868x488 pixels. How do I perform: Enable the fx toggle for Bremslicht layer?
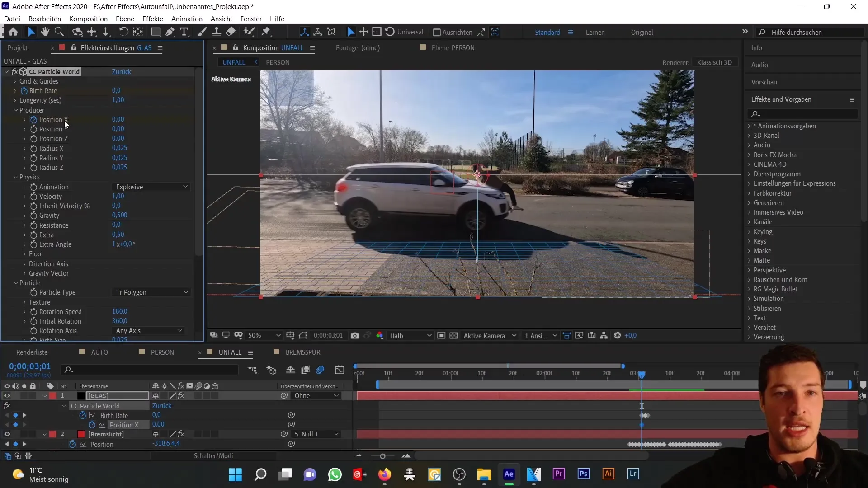(181, 434)
